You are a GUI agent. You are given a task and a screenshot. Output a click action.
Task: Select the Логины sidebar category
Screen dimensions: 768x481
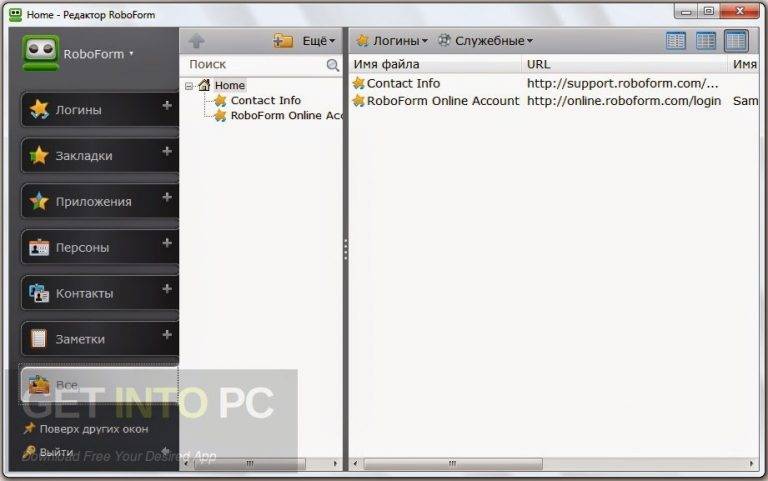(100, 109)
